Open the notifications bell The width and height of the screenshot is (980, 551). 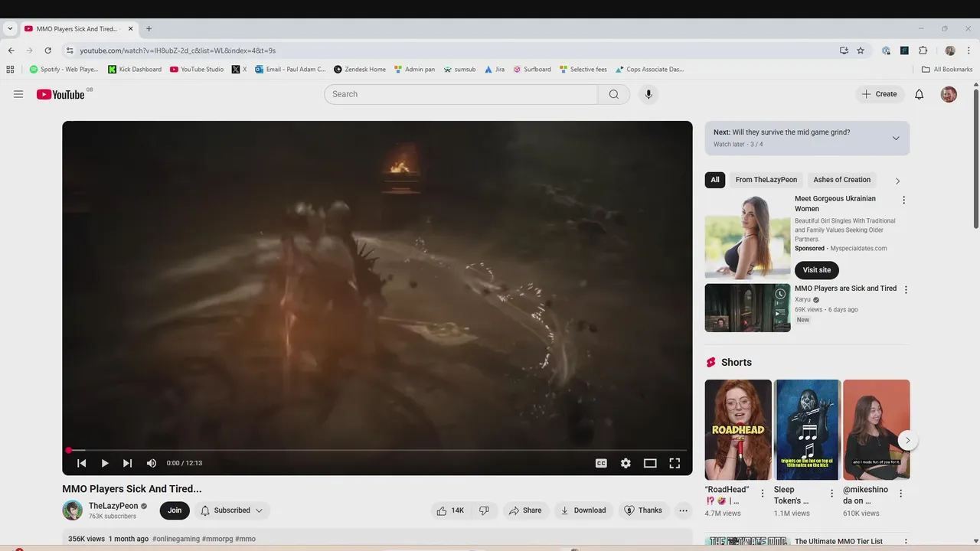(920, 94)
